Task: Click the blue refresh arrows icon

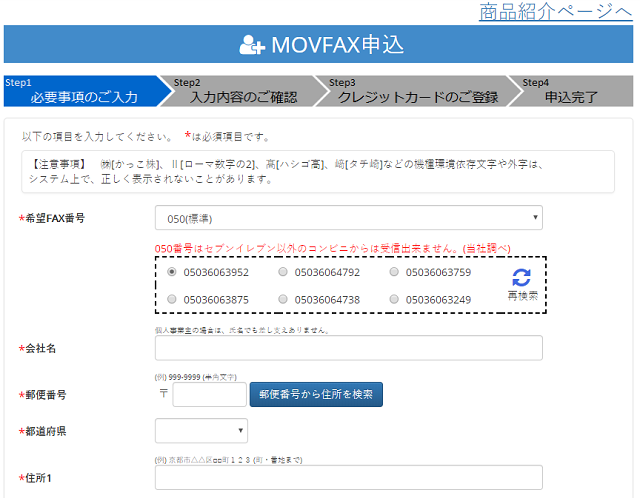Action: coord(521,278)
